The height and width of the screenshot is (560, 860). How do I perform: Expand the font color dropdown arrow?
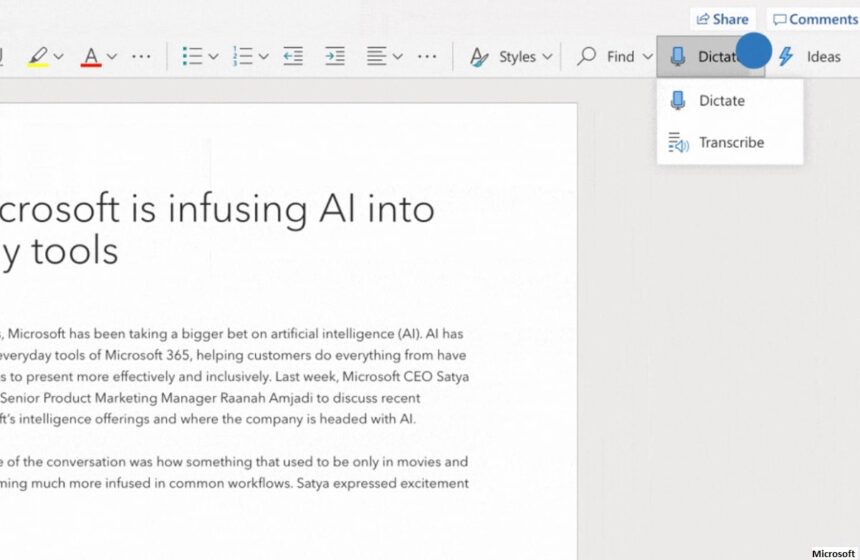112,56
